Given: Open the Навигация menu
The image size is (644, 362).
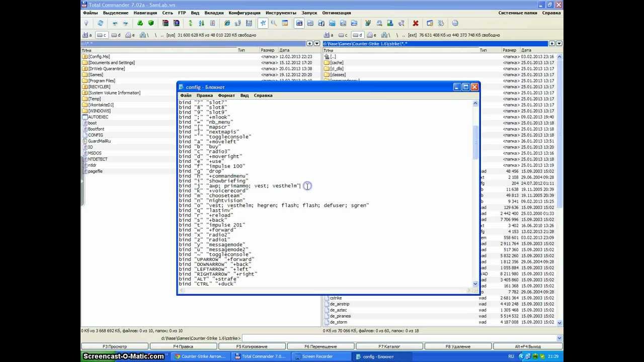Looking at the screenshot, I should pyautogui.click(x=145, y=13).
